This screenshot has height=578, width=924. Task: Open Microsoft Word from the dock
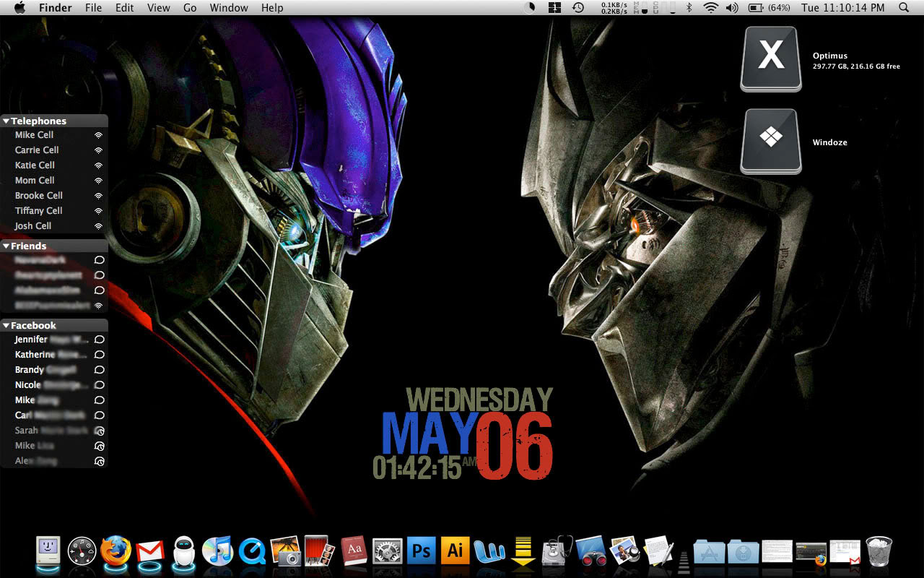489,551
